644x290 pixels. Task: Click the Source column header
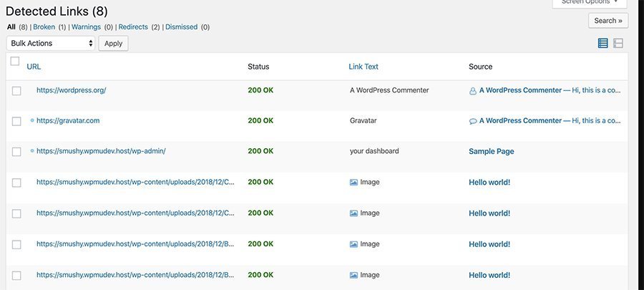(x=481, y=67)
